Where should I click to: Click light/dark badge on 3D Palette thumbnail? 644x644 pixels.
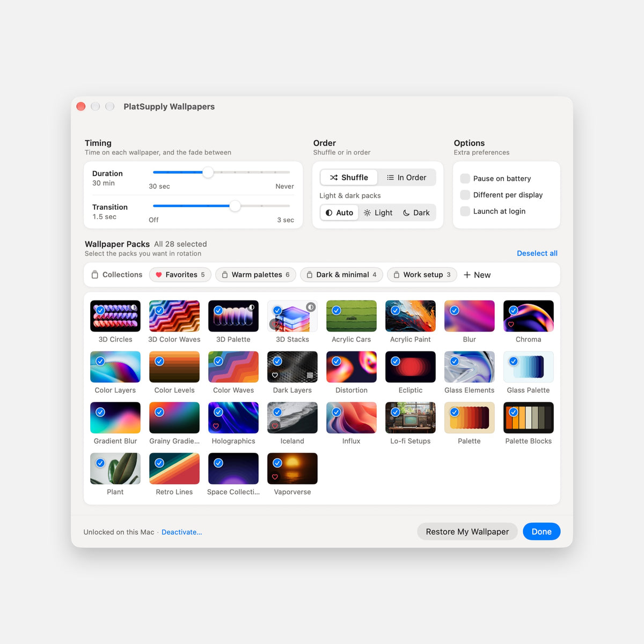pos(252,307)
